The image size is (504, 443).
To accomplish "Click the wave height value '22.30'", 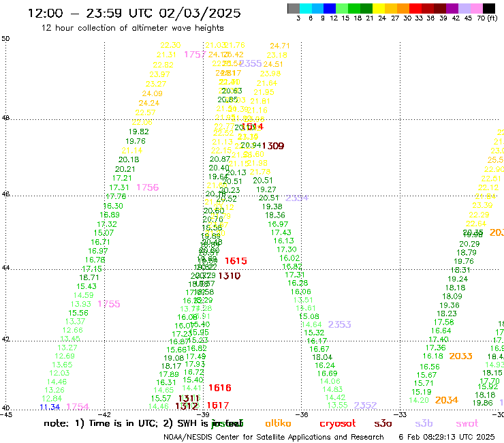I will pos(170,46).
